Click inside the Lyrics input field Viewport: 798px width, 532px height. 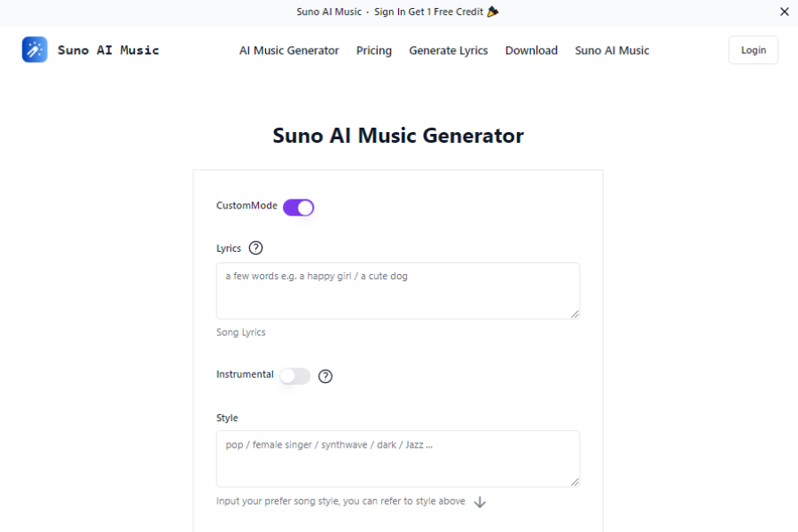pos(397,288)
